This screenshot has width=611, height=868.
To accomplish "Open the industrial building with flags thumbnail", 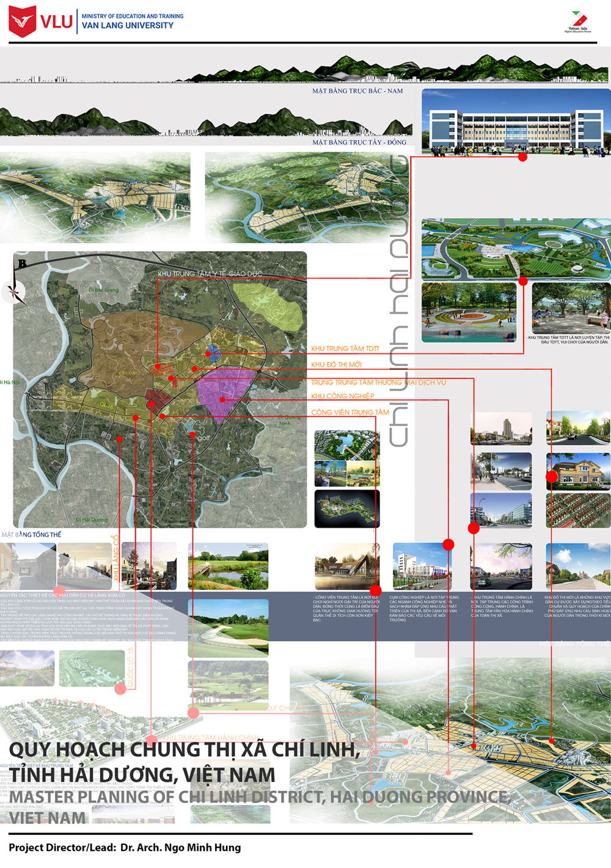I will tap(422, 567).
